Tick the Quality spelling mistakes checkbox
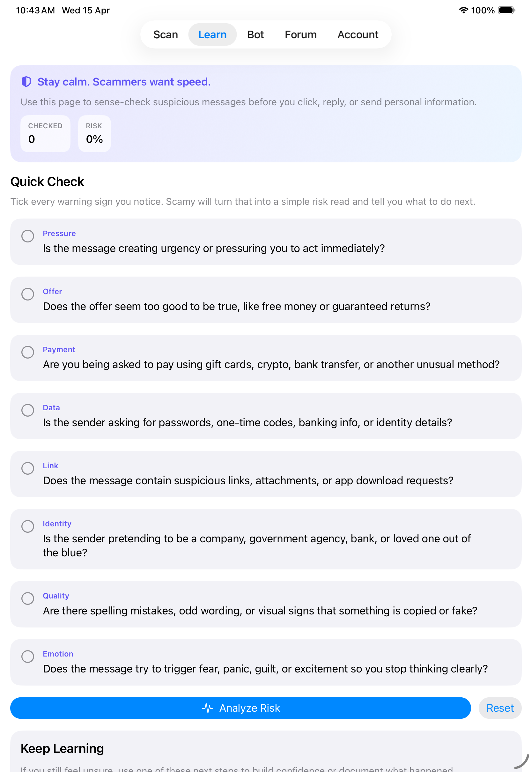 point(28,599)
